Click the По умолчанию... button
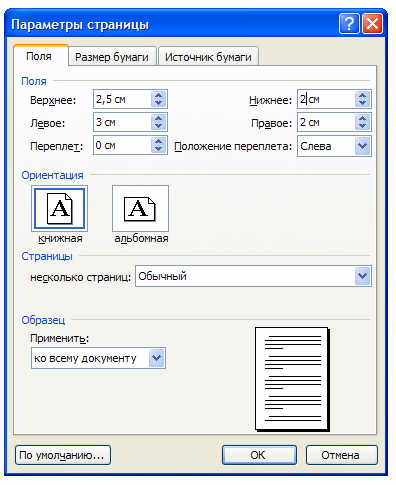The width and height of the screenshot is (396, 485). (x=63, y=455)
